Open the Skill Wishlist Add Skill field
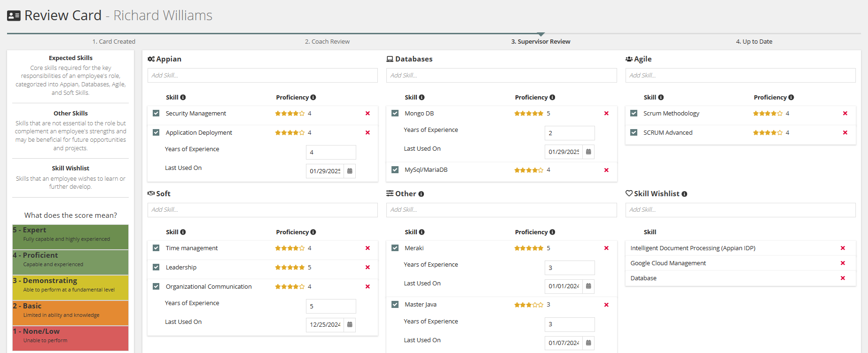 click(740, 210)
